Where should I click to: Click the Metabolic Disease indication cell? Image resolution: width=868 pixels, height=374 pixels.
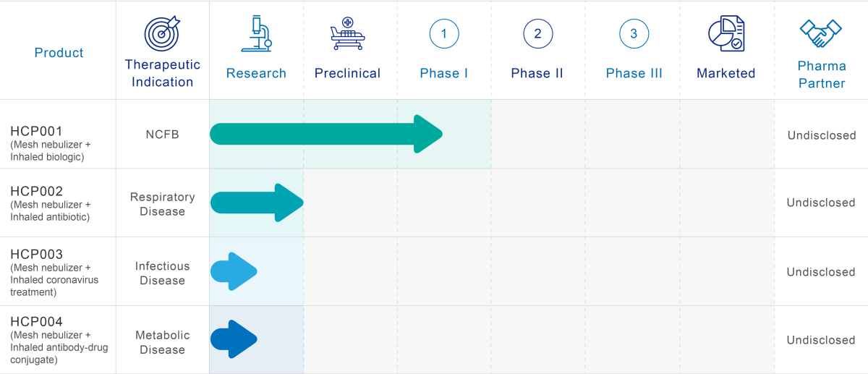click(162, 342)
